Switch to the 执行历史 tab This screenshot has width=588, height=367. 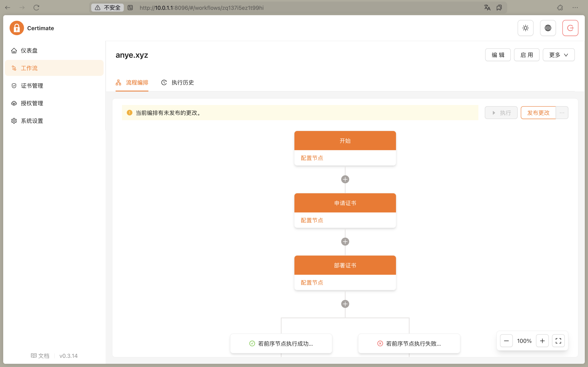[178, 83]
